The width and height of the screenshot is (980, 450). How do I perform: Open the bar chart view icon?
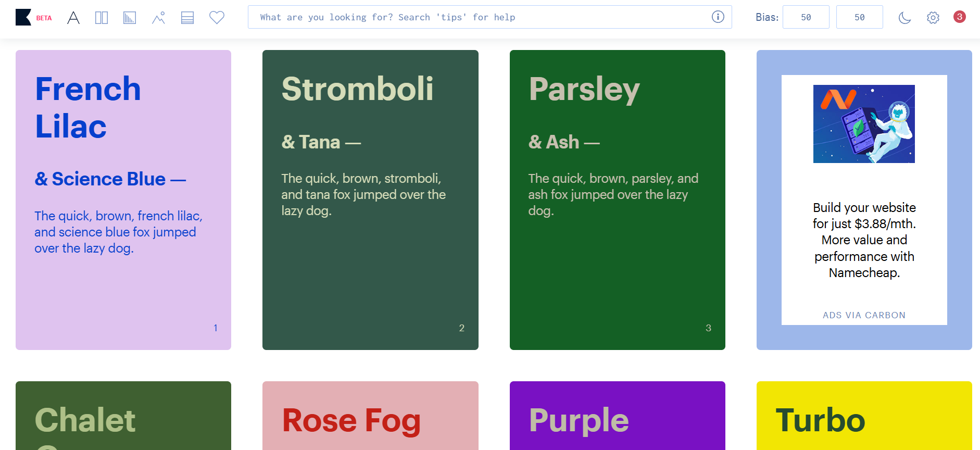point(130,18)
